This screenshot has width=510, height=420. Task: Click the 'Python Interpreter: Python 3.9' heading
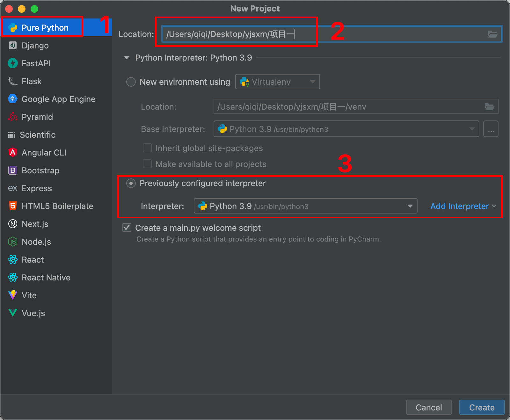[193, 58]
